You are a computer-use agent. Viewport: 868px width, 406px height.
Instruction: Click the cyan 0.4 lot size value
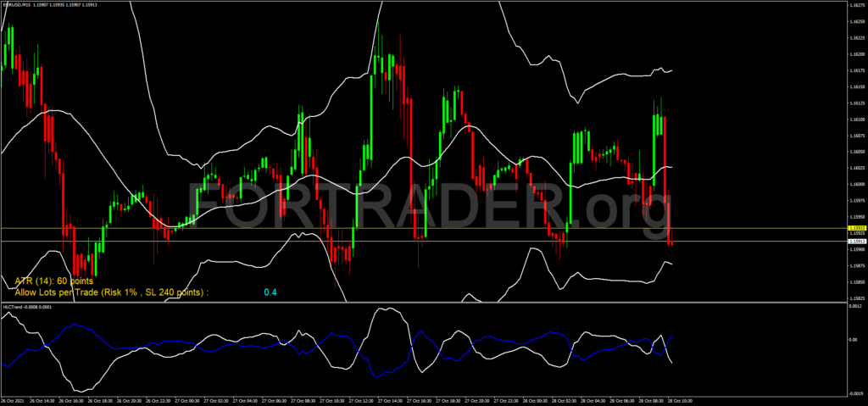click(270, 292)
